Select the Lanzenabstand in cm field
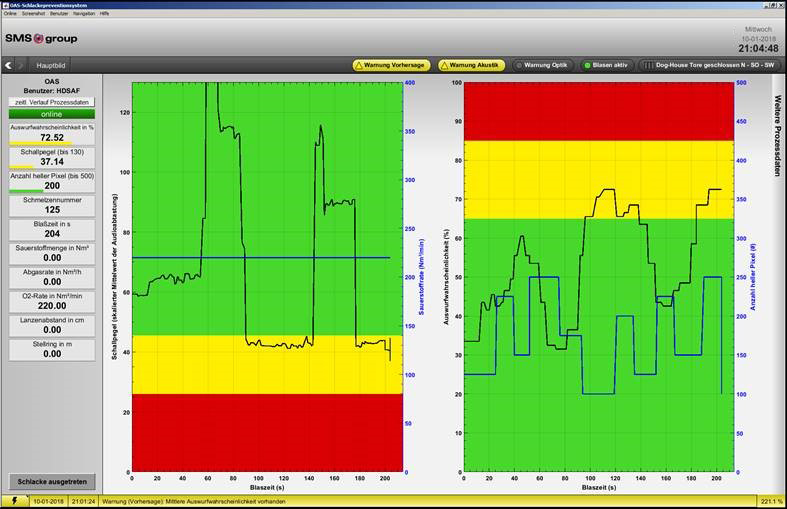The height and width of the screenshot is (509, 787). point(52,326)
